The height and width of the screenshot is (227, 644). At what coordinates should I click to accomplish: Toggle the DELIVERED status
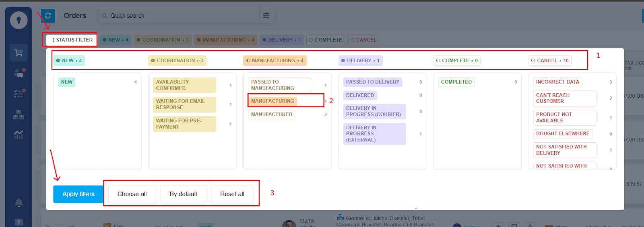pyautogui.click(x=360, y=95)
